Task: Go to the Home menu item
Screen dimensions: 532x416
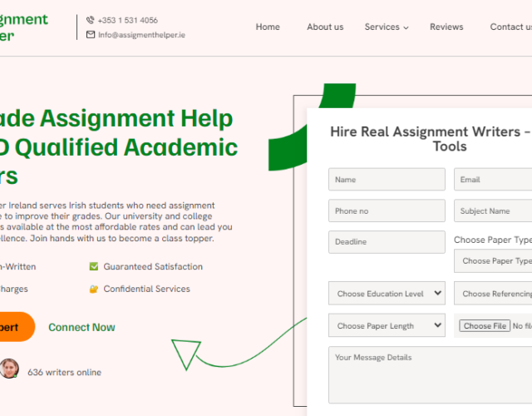Action: click(x=268, y=27)
